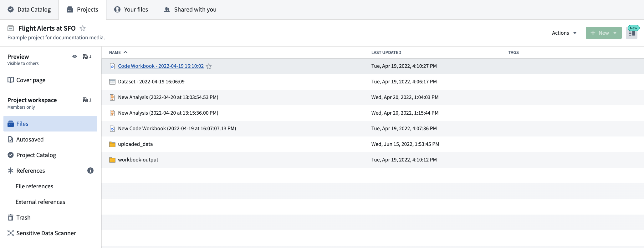644x248 pixels.
Task: Open the uploaded_data folder
Action: (x=135, y=144)
